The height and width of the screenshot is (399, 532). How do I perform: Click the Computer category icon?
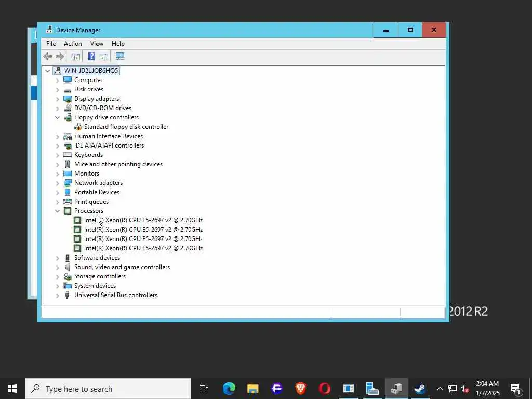pos(68,79)
